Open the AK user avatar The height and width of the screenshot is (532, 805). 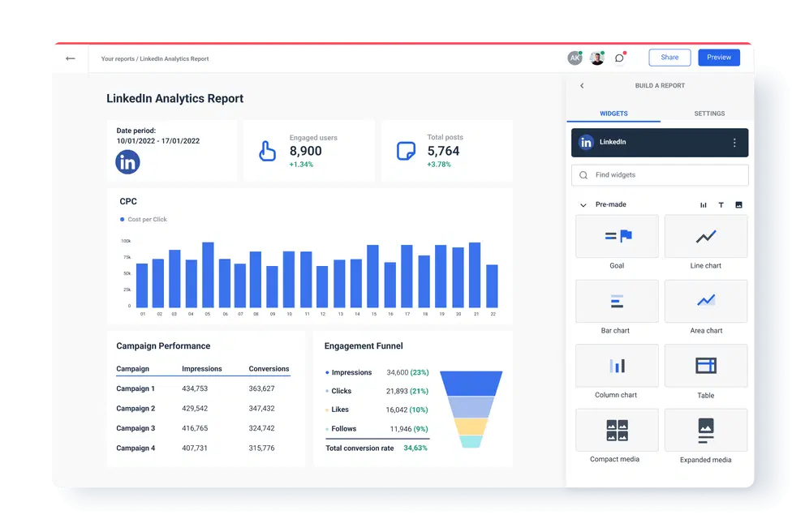pos(575,58)
